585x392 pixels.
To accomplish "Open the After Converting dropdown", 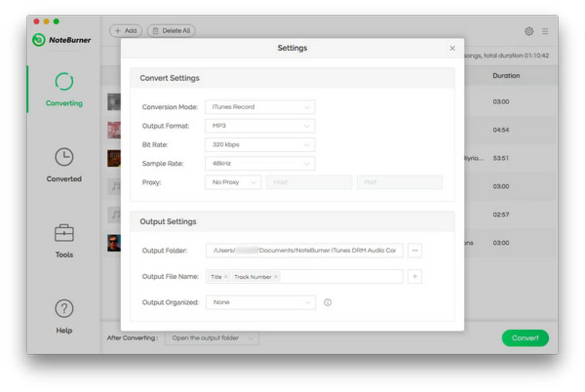I will tap(212, 338).
